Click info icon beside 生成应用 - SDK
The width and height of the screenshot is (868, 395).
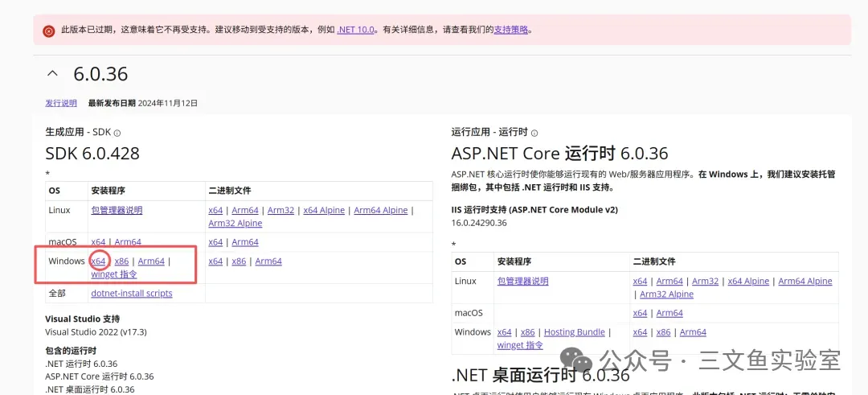coord(117,133)
